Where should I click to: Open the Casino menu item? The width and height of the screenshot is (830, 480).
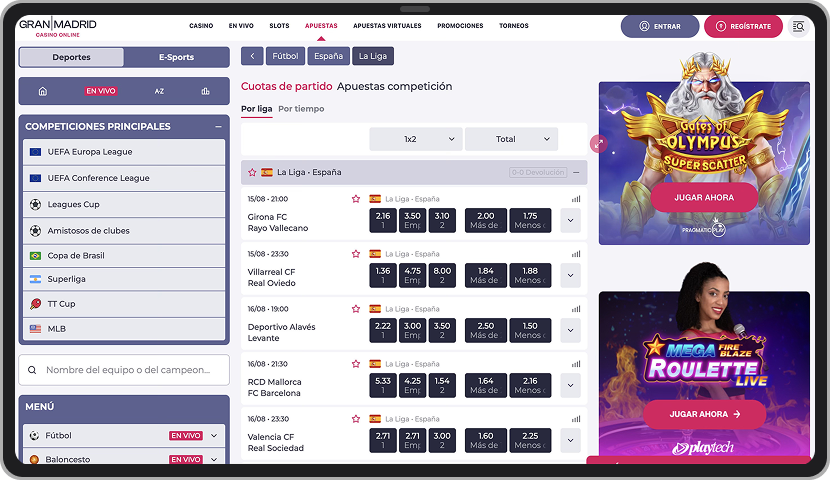click(201, 25)
